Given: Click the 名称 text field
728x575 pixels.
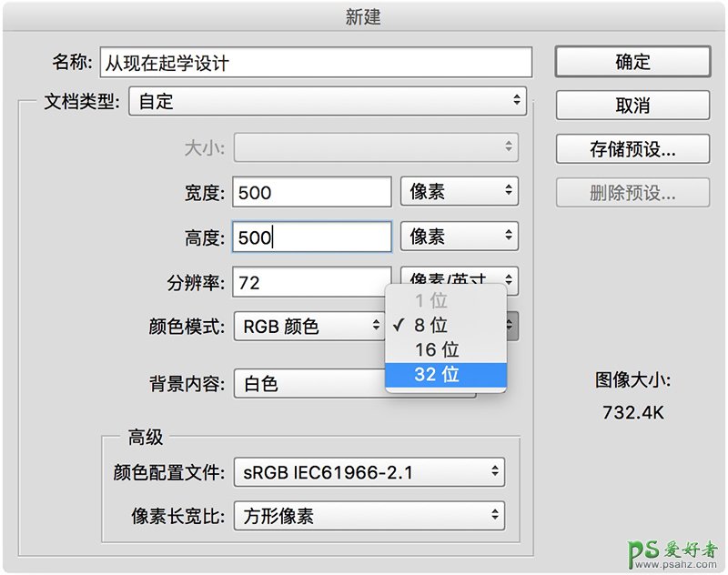Looking at the screenshot, I should pos(316,62).
